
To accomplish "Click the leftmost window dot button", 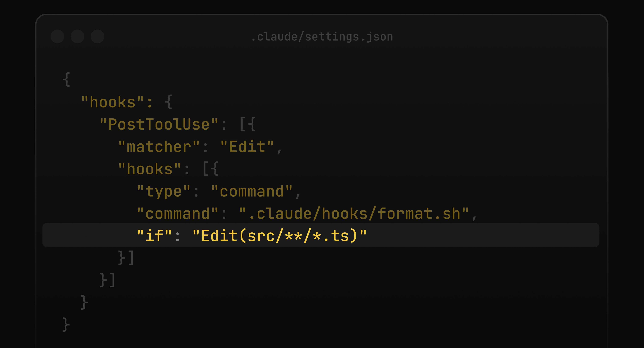I will click(x=57, y=36).
